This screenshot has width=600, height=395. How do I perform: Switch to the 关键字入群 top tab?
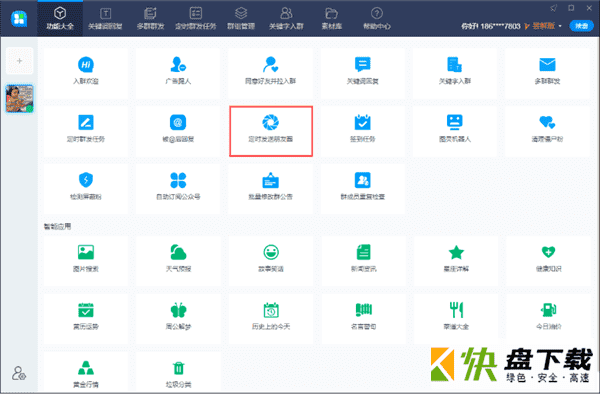pyautogui.click(x=286, y=18)
